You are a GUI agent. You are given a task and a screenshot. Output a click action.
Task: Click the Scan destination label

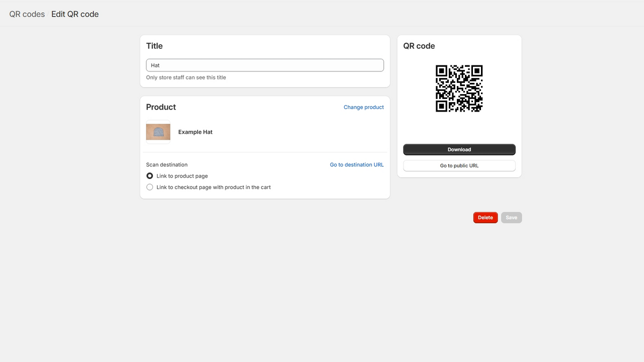pyautogui.click(x=167, y=164)
